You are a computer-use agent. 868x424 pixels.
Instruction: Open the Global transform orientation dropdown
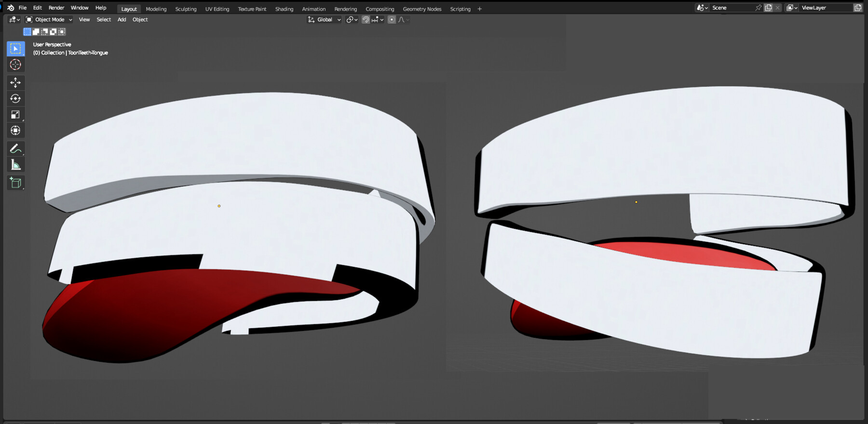(325, 20)
